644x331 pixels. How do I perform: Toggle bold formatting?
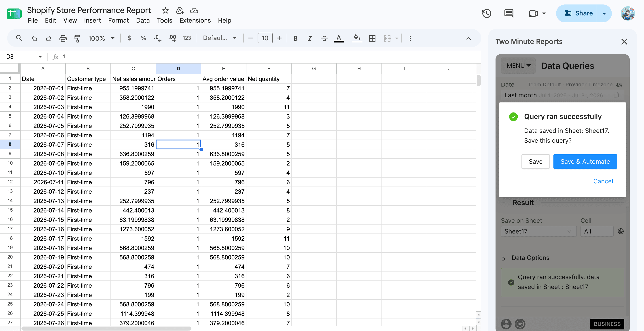pyautogui.click(x=295, y=38)
